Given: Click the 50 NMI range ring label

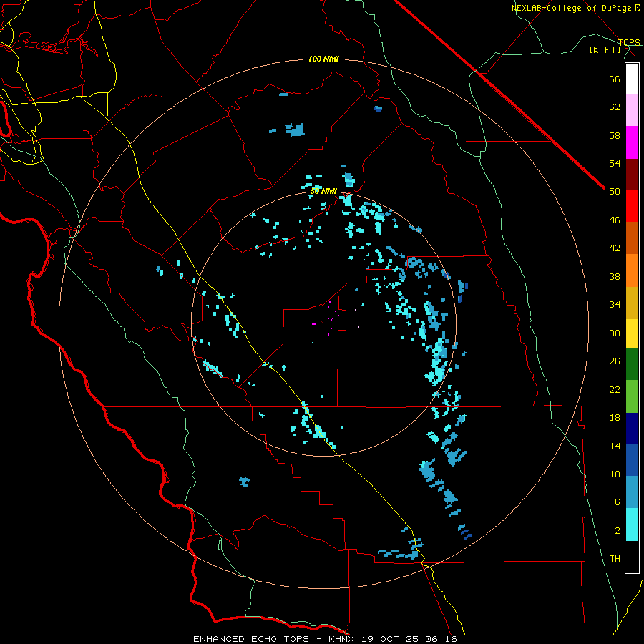Looking at the screenshot, I should (323, 191).
